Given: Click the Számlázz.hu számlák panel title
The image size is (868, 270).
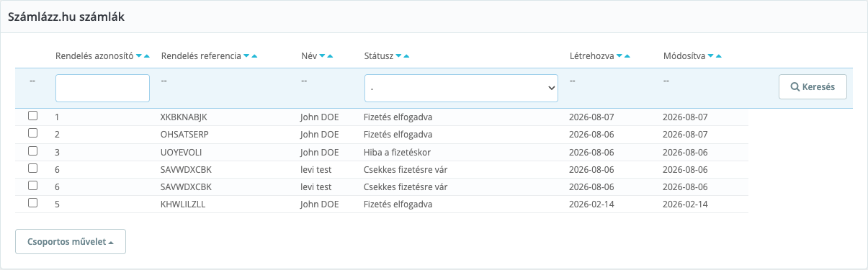Looking at the screenshot, I should tap(67, 17).
